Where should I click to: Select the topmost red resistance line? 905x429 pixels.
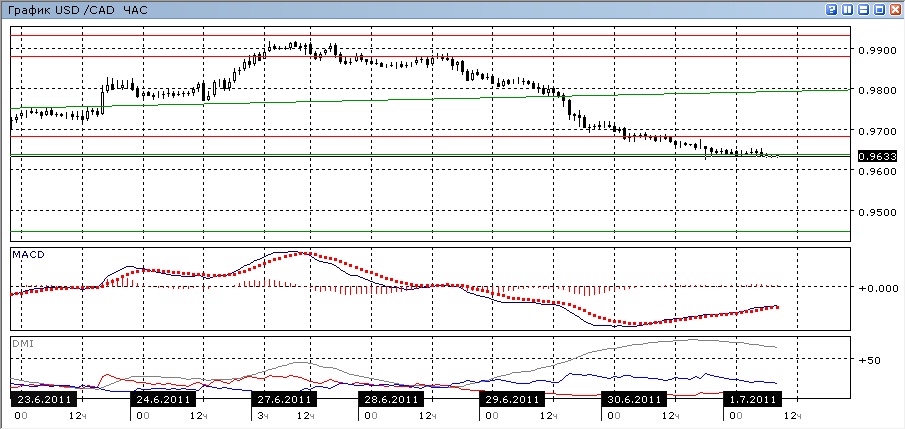pyautogui.click(x=430, y=36)
